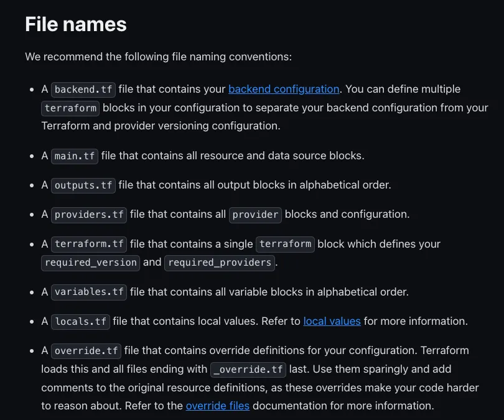Viewport: 504px width, 420px height.
Task: Click the File names heading
Action: click(75, 24)
